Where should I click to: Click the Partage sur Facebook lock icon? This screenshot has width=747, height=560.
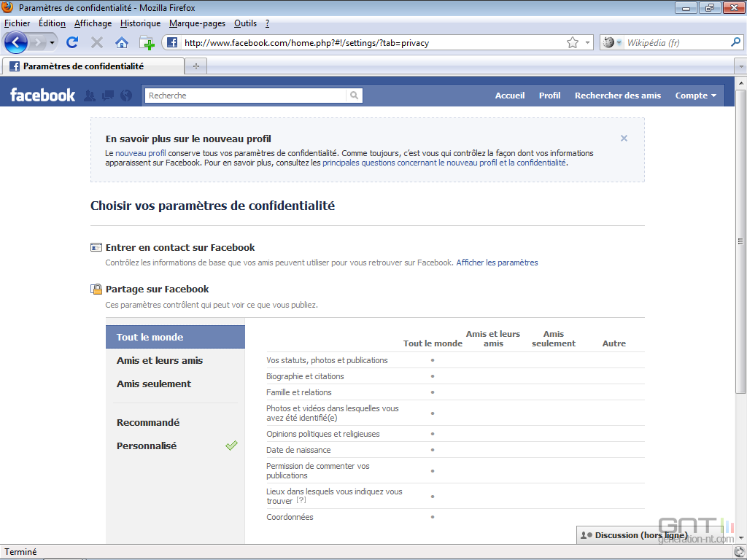[96, 289]
